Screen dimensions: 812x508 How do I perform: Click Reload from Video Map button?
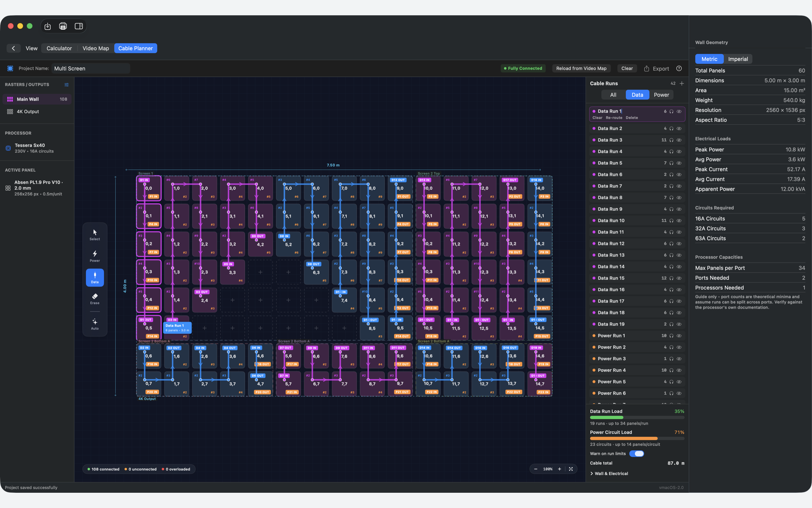click(581, 68)
